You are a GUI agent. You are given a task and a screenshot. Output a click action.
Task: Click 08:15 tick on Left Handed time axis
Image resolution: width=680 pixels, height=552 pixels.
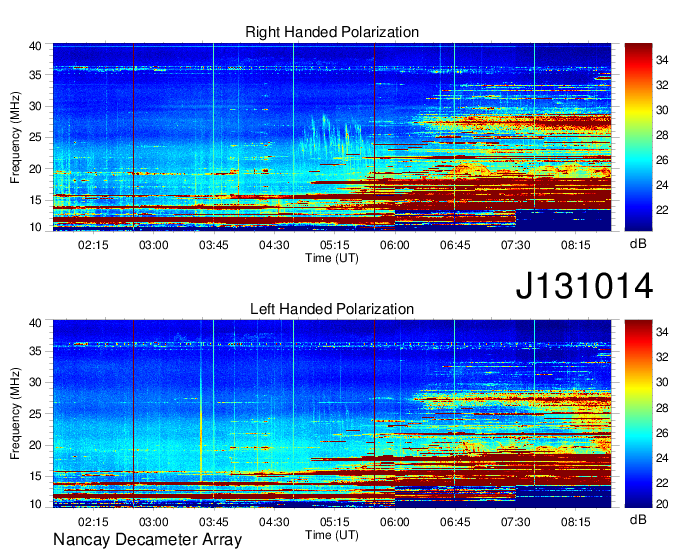point(575,522)
